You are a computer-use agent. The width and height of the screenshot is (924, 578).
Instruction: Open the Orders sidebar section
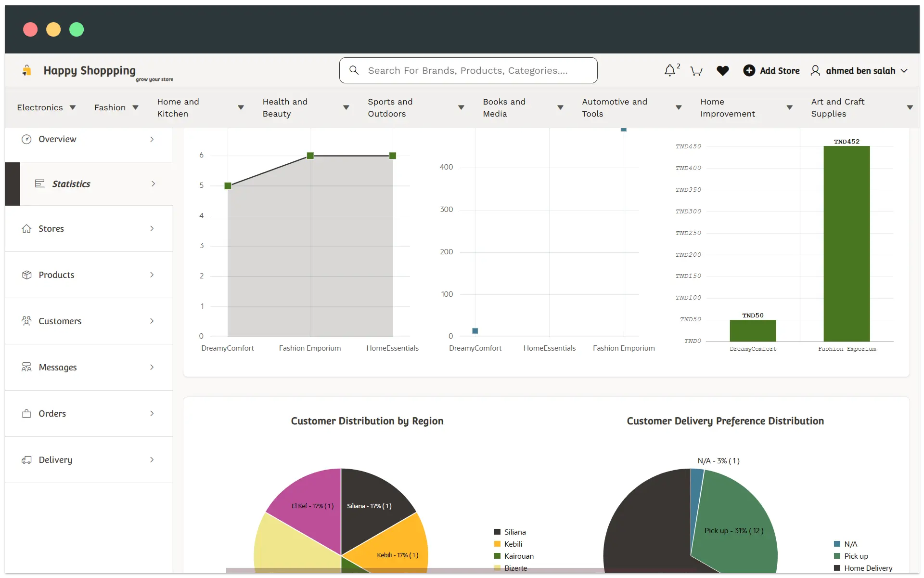[x=52, y=413]
